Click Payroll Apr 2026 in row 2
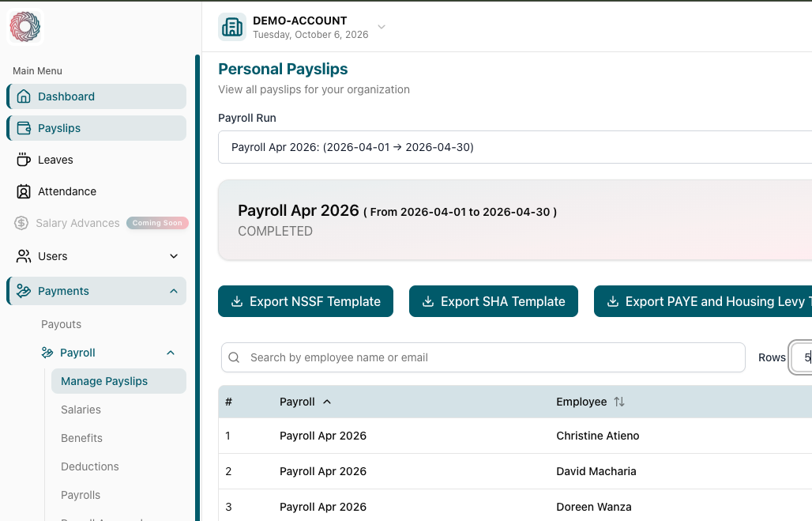Image resolution: width=812 pixels, height=521 pixels. tap(322, 471)
